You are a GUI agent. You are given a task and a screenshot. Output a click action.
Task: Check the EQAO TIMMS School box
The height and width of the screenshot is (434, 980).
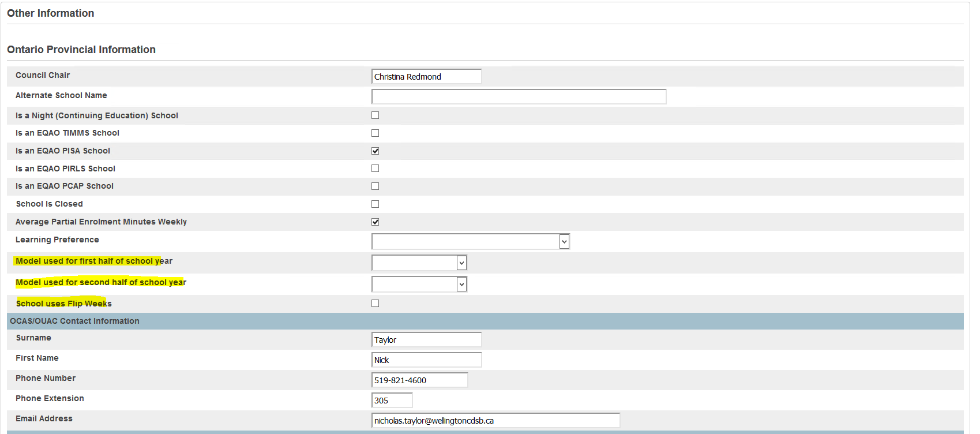pyautogui.click(x=375, y=133)
